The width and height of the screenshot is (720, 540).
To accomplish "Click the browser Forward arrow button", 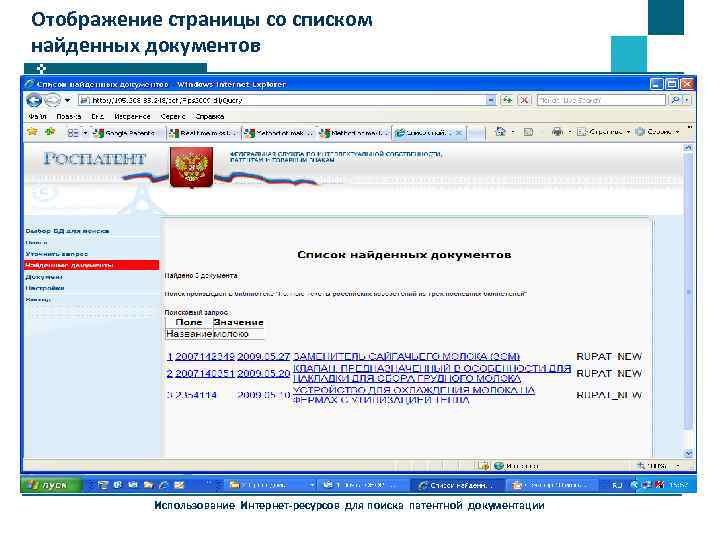I will (52, 100).
